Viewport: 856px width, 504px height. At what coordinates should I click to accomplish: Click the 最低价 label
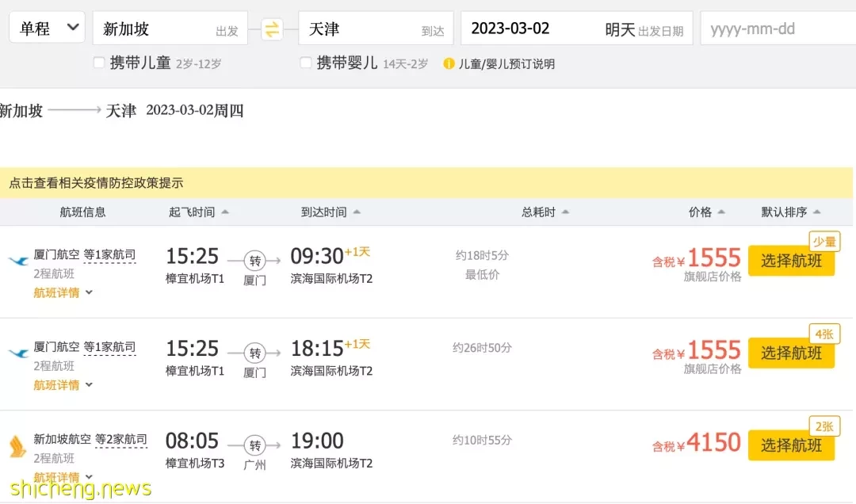[482, 275]
